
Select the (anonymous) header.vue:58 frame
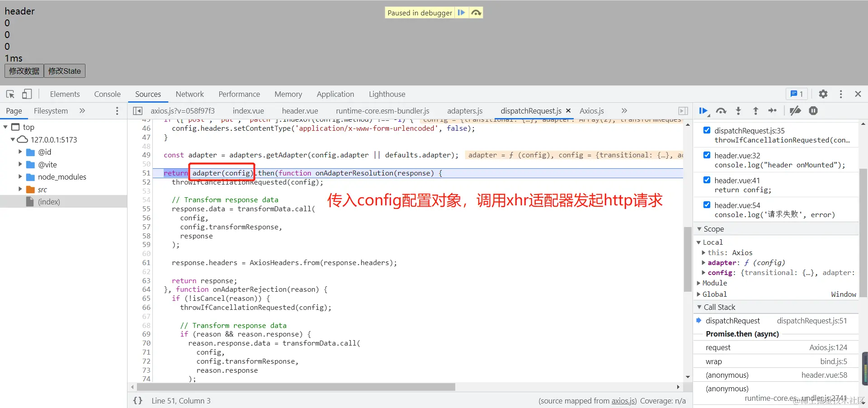click(x=776, y=375)
